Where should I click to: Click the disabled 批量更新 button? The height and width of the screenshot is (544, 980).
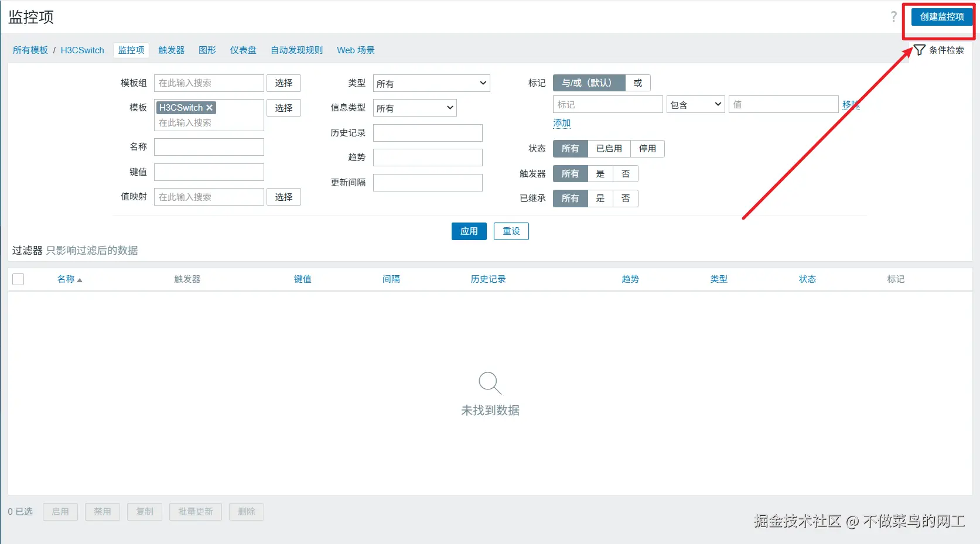click(x=196, y=512)
